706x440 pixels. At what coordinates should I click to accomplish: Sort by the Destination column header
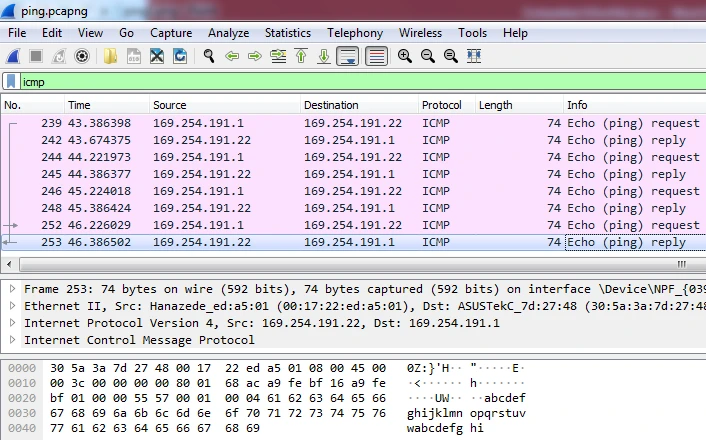pyautogui.click(x=359, y=105)
